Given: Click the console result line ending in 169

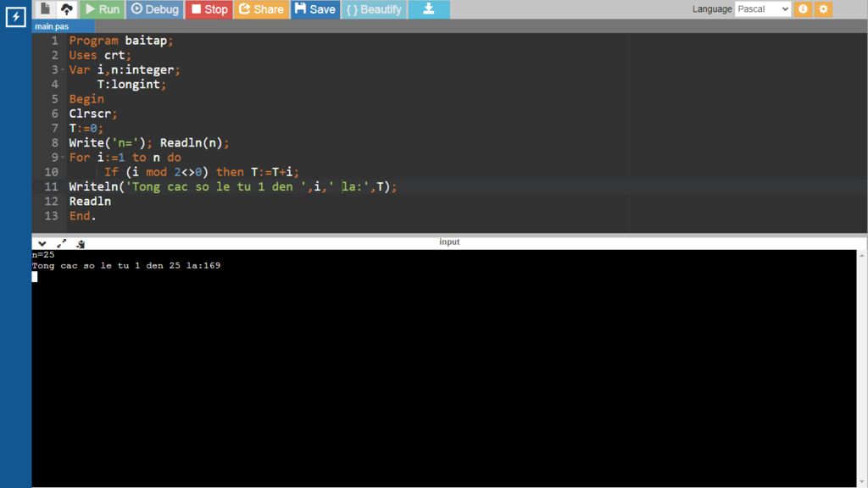Looking at the screenshot, I should pyautogui.click(x=126, y=265).
